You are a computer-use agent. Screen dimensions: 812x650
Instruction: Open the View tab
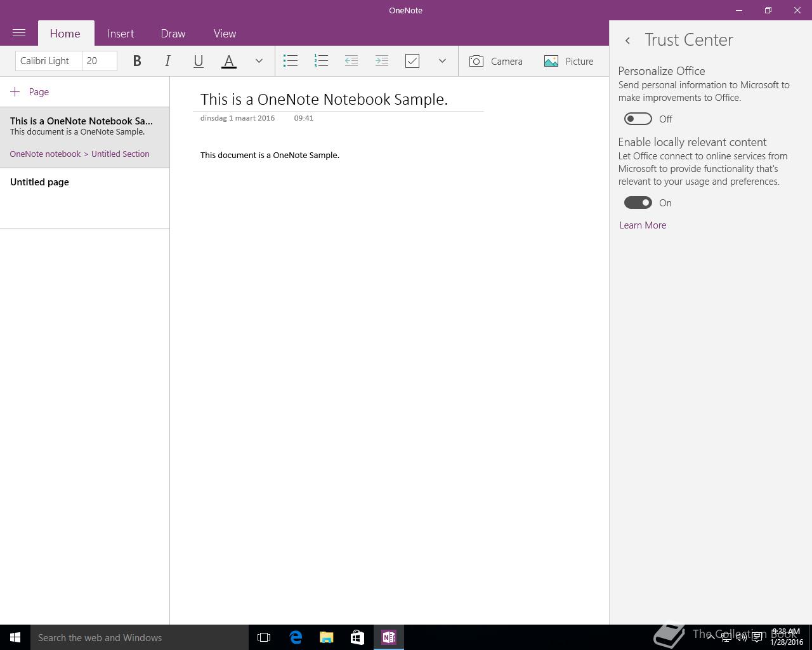[225, 34]
